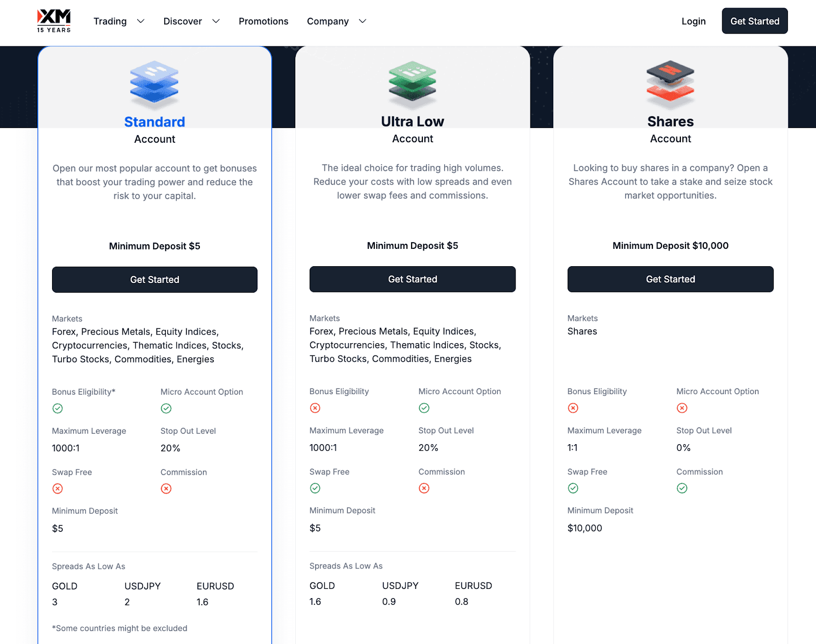Click the Ultra Low account's GOLD spread value "1.6"
This screenshot has width=816, height=644.
click(x=315, y=602)
